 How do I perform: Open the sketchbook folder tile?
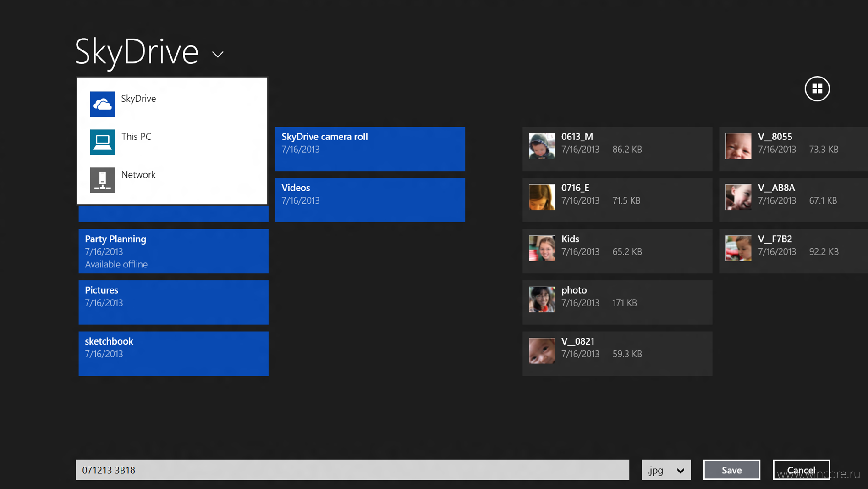[173, 354]
